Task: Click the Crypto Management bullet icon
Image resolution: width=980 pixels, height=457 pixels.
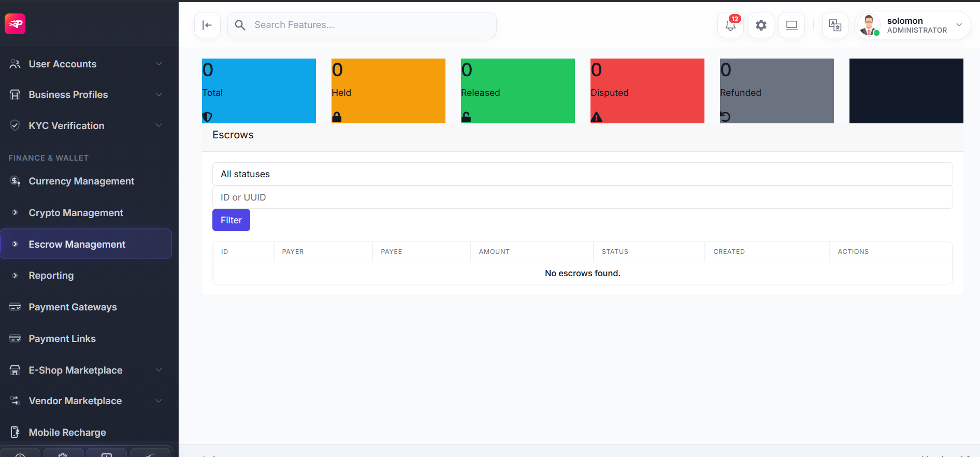Action: click(x=15, y=212)
